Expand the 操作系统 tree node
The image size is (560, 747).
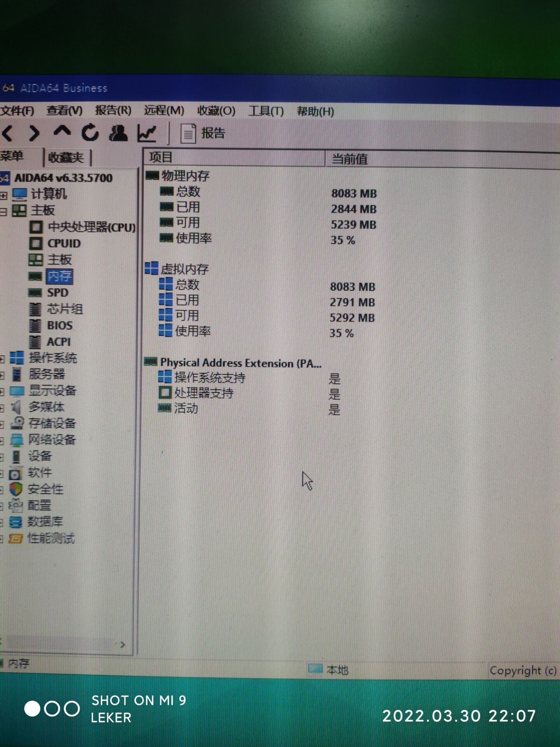pos(2,359)
